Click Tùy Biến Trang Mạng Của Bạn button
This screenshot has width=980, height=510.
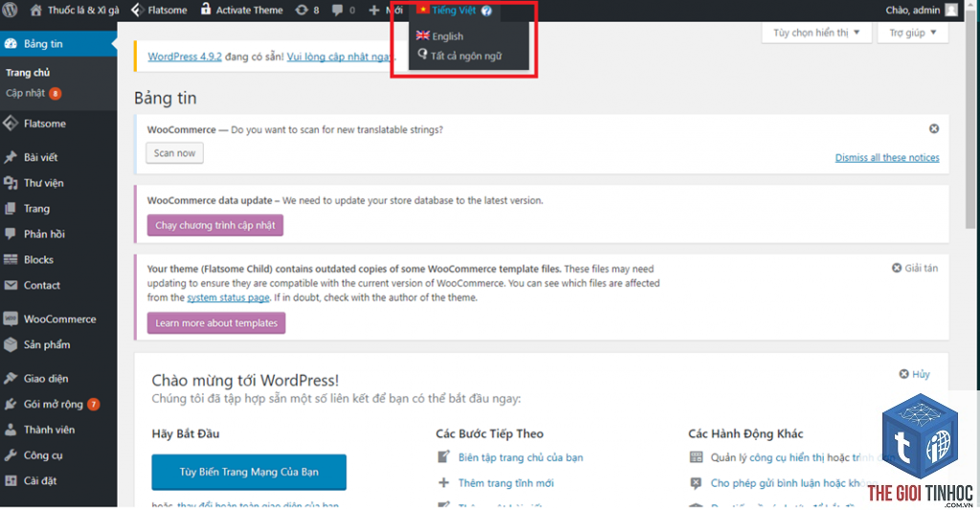pyautogui.click(x=249, y=472)
